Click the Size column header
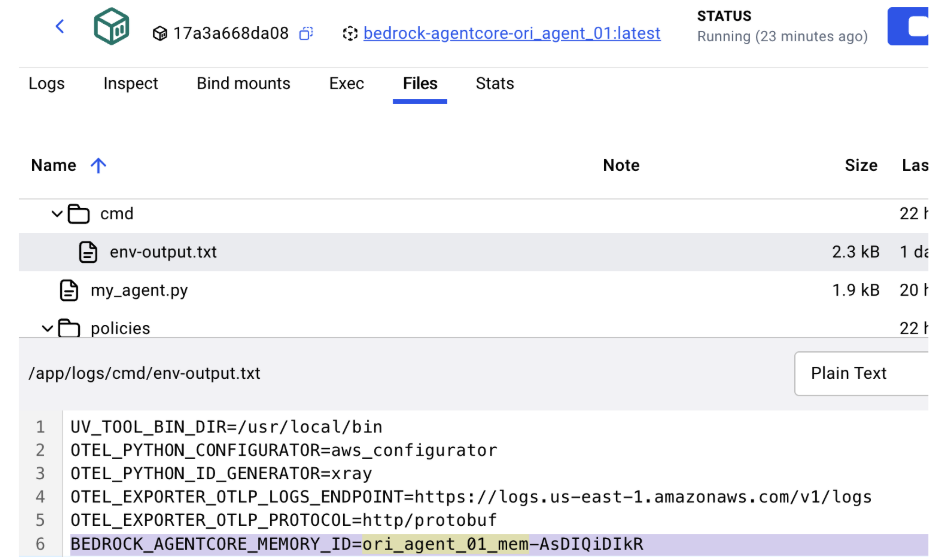The width and height of the screenshot is (944, 557). 861,165
